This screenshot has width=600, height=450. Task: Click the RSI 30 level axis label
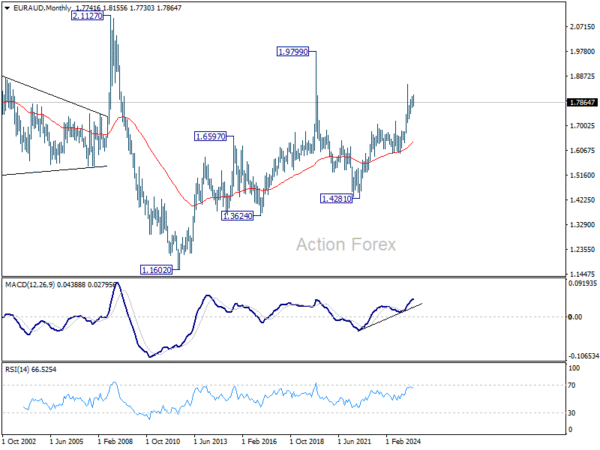coord(572,413)
